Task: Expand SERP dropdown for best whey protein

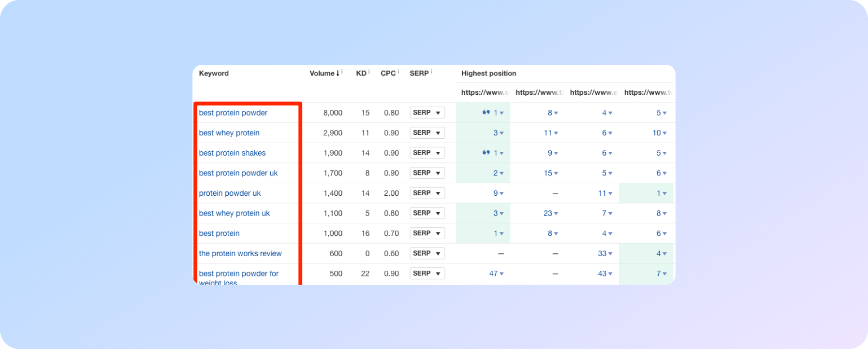Action: (427, 133)
